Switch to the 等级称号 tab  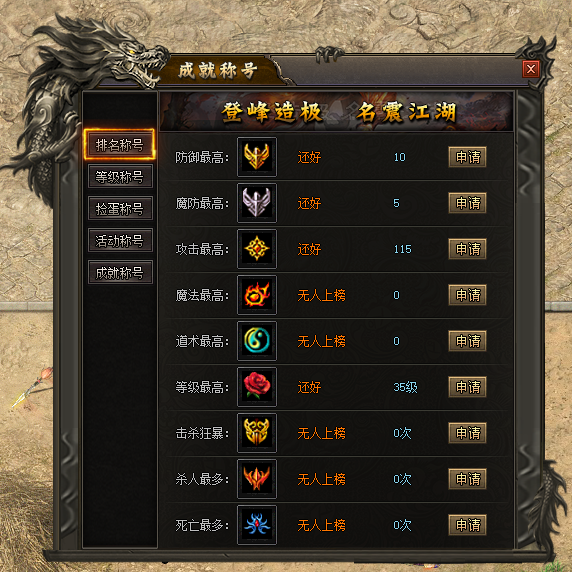coord(120,177)
